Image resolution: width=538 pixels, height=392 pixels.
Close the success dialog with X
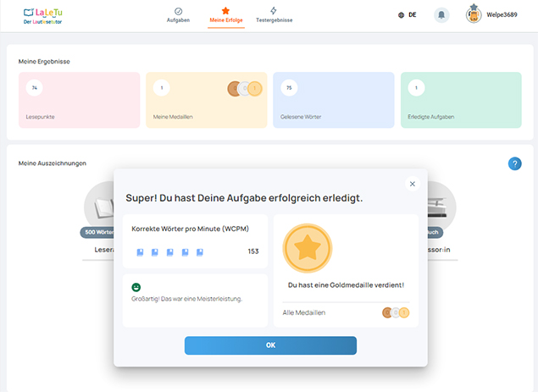click(413, 184)
